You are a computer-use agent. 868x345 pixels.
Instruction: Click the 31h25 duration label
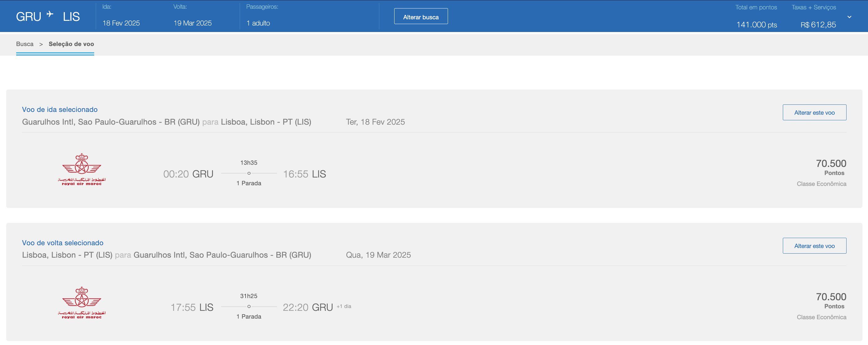[249, 296]
